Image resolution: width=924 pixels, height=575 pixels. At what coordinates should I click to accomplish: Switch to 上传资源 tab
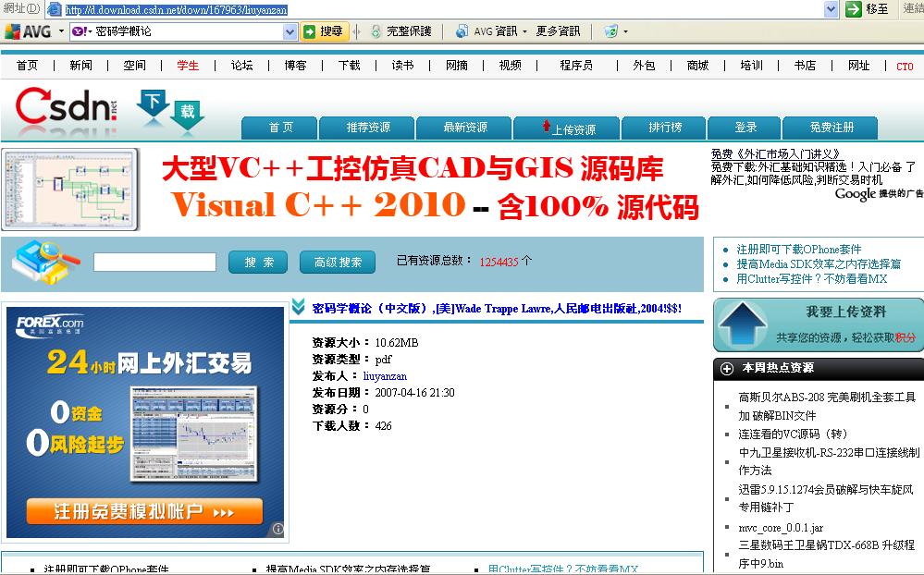click(x=567, y=128)
